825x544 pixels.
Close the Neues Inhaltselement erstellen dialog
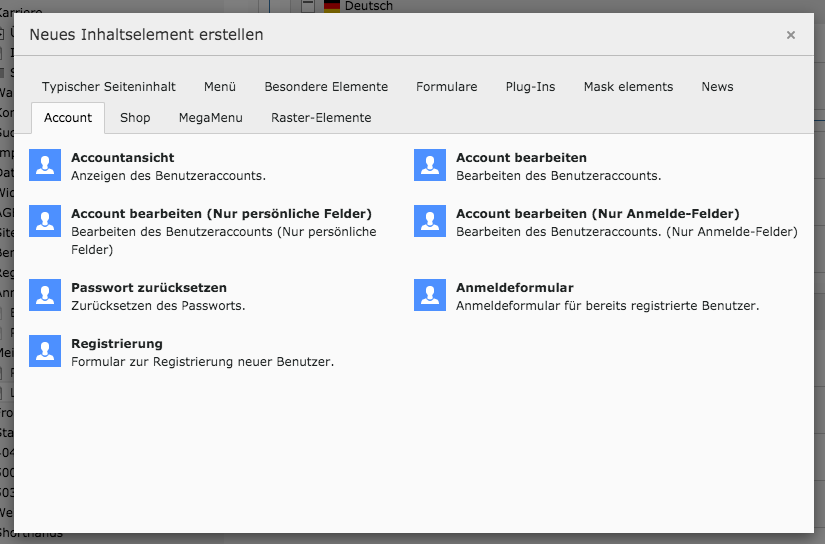point(790,35)
